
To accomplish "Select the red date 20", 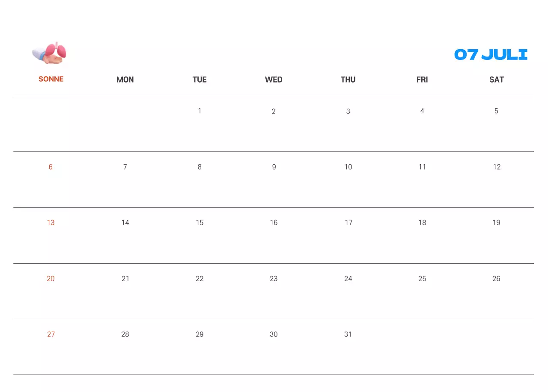I will click(51, 279).
